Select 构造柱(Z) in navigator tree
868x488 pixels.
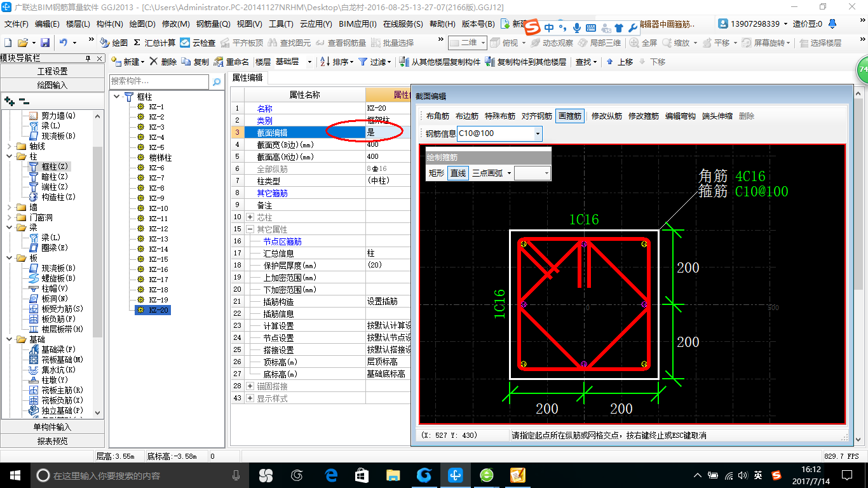tap(58, 197)
